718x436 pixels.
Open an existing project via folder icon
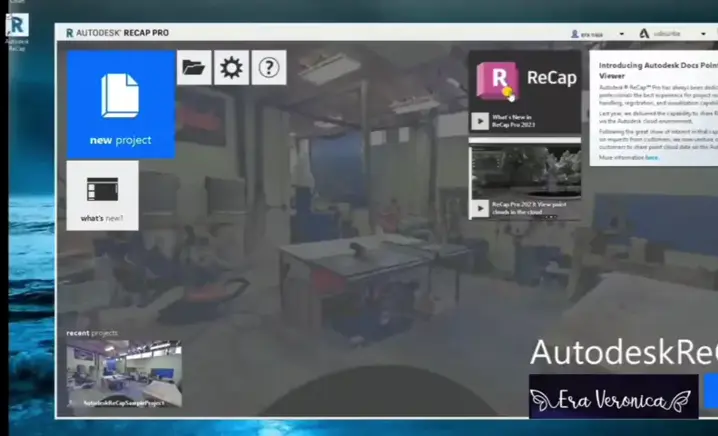click(194, 68)
